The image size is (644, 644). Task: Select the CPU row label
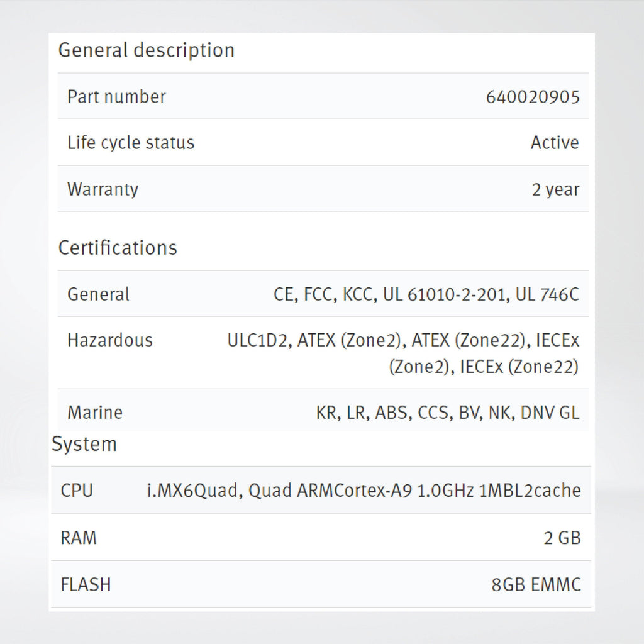[77, 491]
